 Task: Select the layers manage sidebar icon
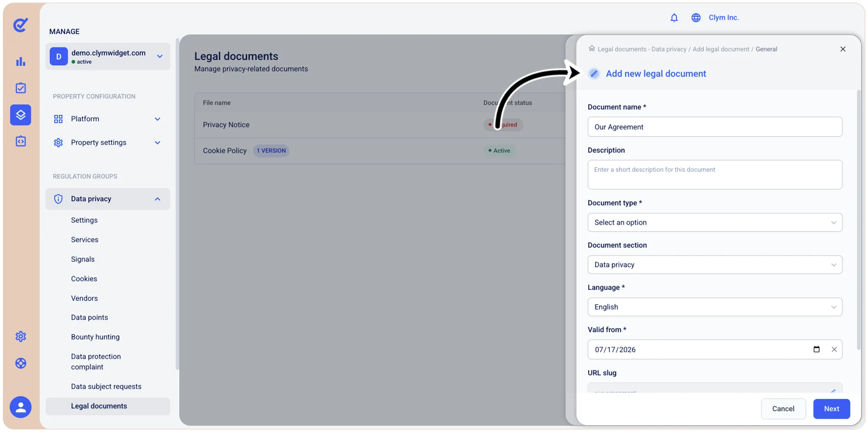[x=21, y=115]
